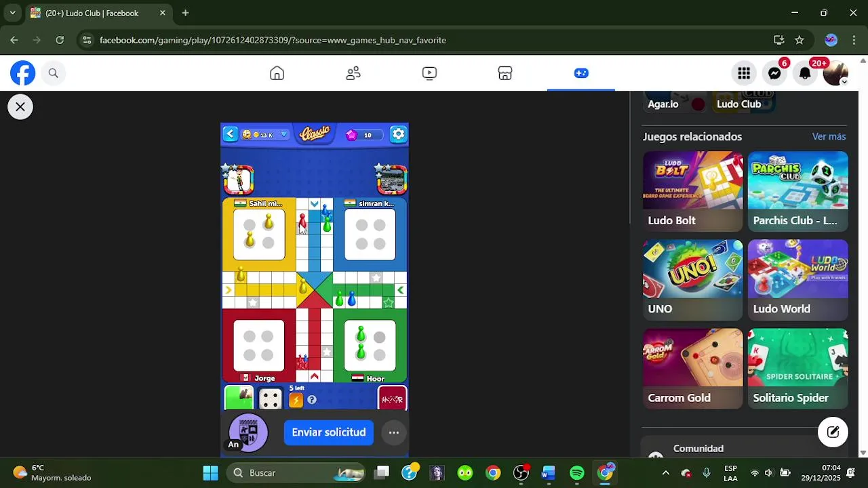Open Chrome's three-dot menu
Viewport: 868px width, 488px height.
854,40
